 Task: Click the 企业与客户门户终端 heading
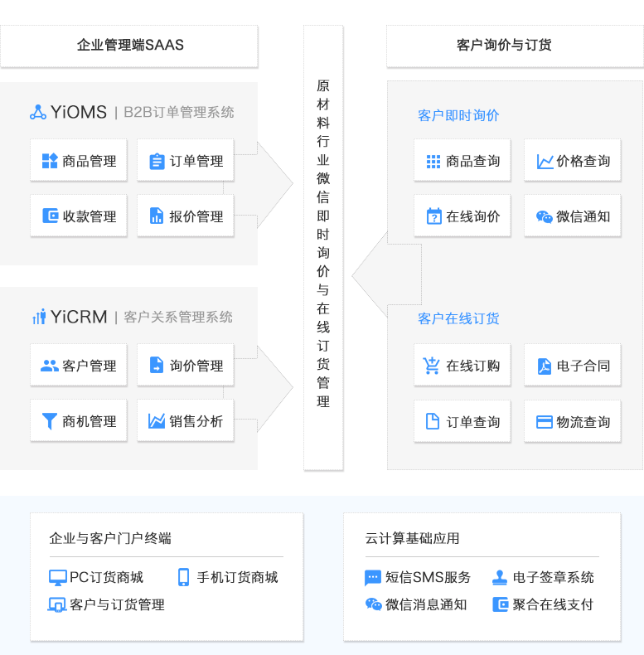point(110,538)
